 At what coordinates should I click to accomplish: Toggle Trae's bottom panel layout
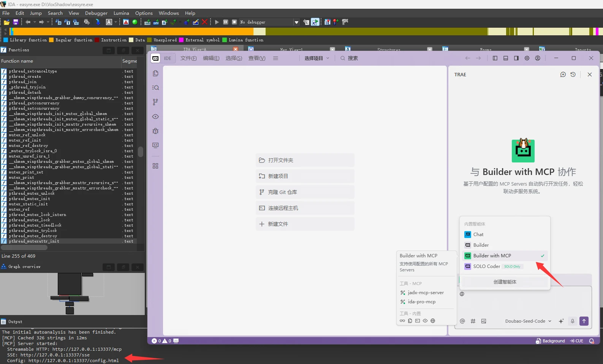point(505,58)
